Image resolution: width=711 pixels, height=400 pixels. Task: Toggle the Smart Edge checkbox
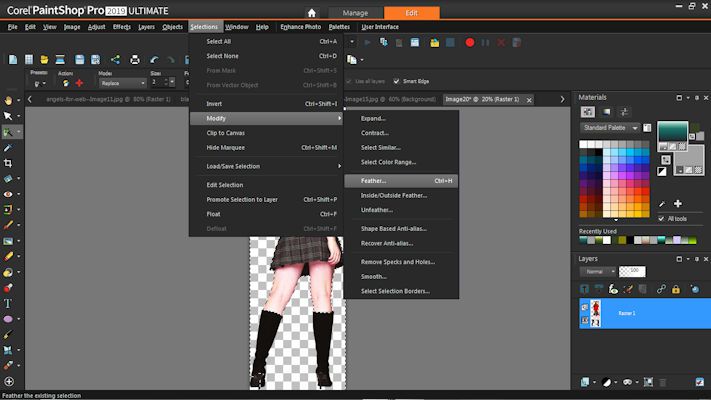point(397,81)
